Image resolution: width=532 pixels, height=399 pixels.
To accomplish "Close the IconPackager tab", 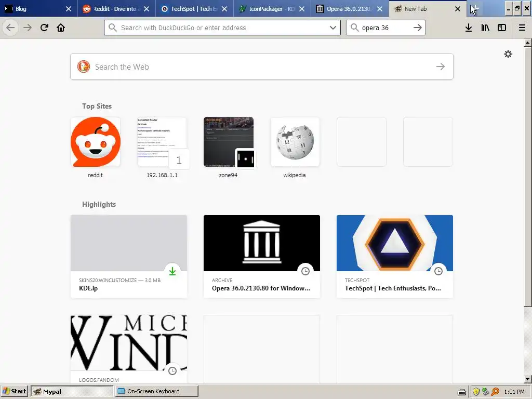I will 302,9.
